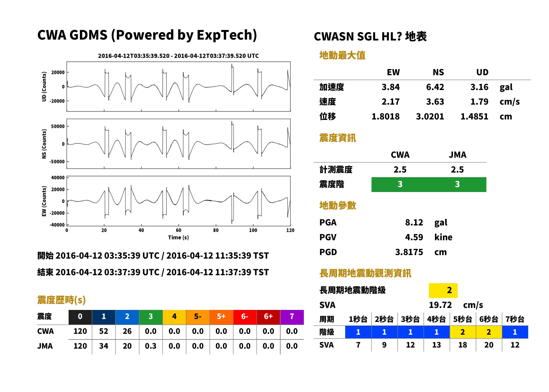Select the NS acceleration value 6.42

tap(435, 87)
